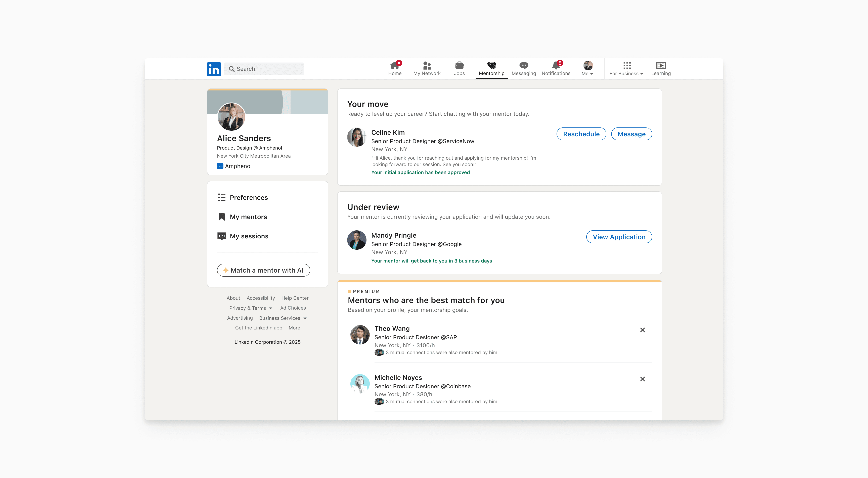Open My Network icon
Screen dimensions: 868x478
pyautogui.click(x=427, y=65)
